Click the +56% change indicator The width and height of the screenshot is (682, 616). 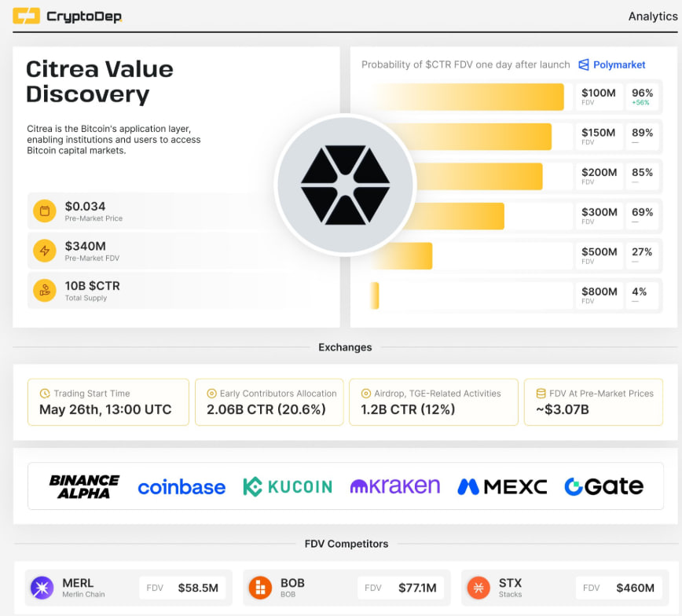(640, 103)
